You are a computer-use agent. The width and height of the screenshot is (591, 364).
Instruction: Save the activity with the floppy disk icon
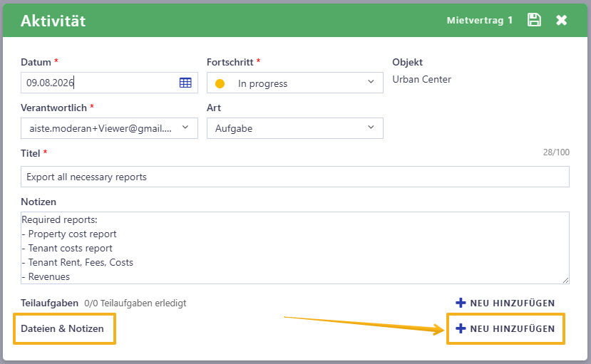[534, 19]
